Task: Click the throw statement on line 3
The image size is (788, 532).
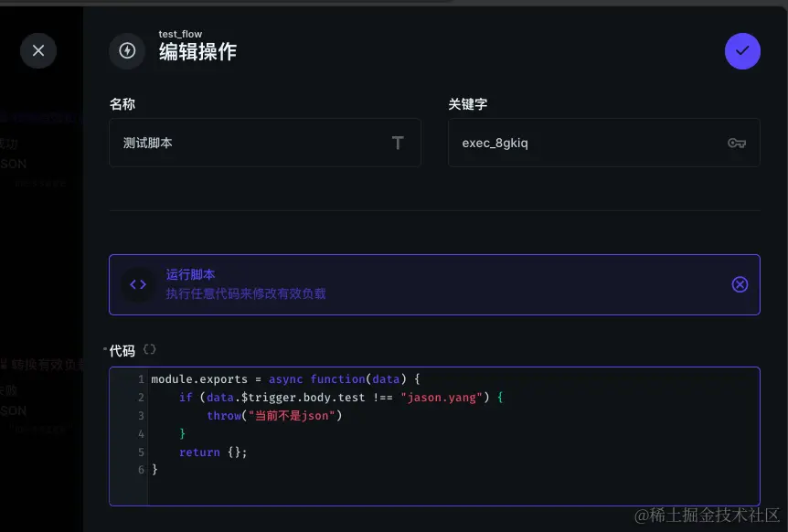Action: pyautogui.click(x=274, y=416)
